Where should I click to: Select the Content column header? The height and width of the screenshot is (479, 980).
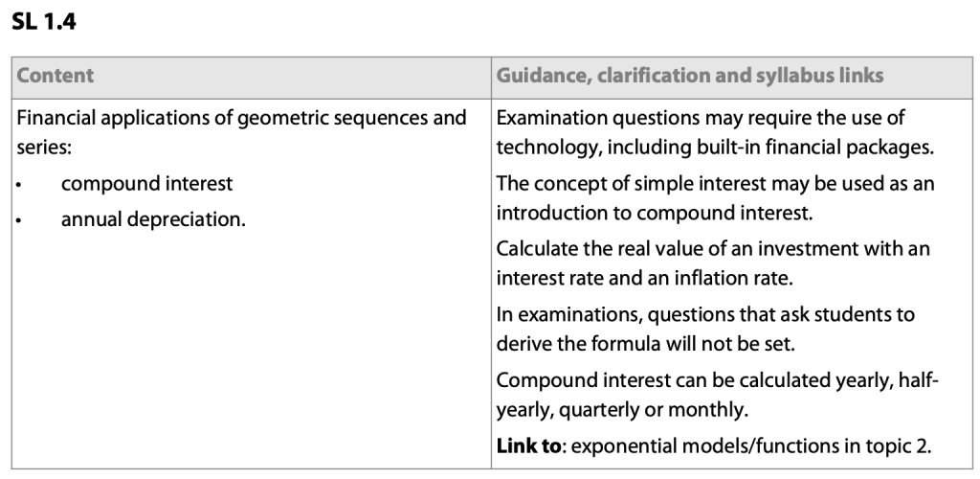pyautogui.click(x=56, y=75)
